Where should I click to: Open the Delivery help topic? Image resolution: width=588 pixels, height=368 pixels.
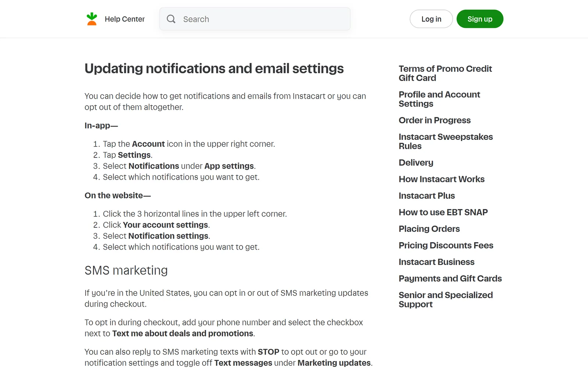click(416, 163)
